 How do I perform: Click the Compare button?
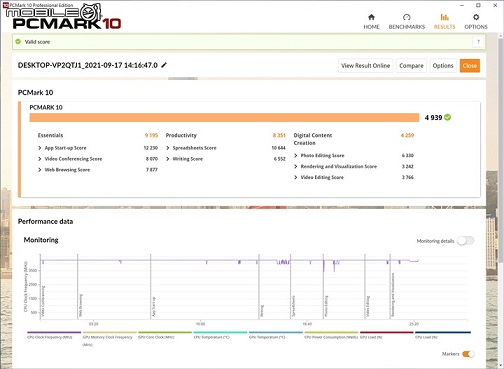pyautogui.click(x=411, y=66)
